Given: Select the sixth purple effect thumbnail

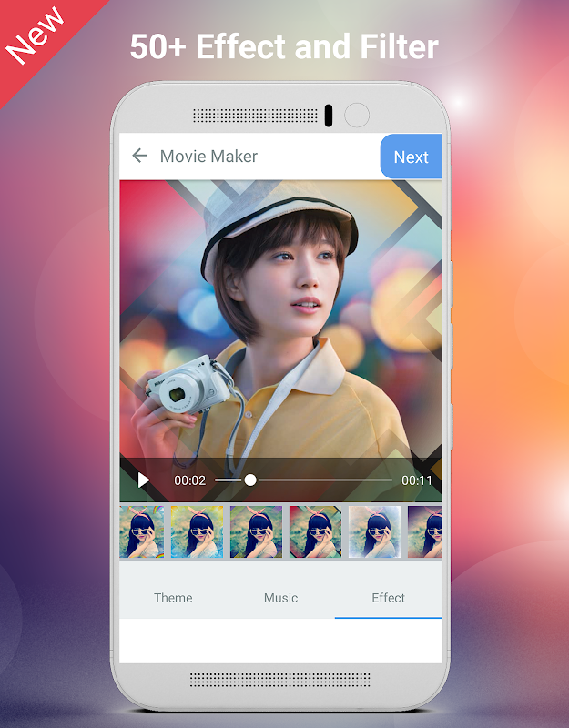Looking at the screenshot, I should (x=425, y=532).
